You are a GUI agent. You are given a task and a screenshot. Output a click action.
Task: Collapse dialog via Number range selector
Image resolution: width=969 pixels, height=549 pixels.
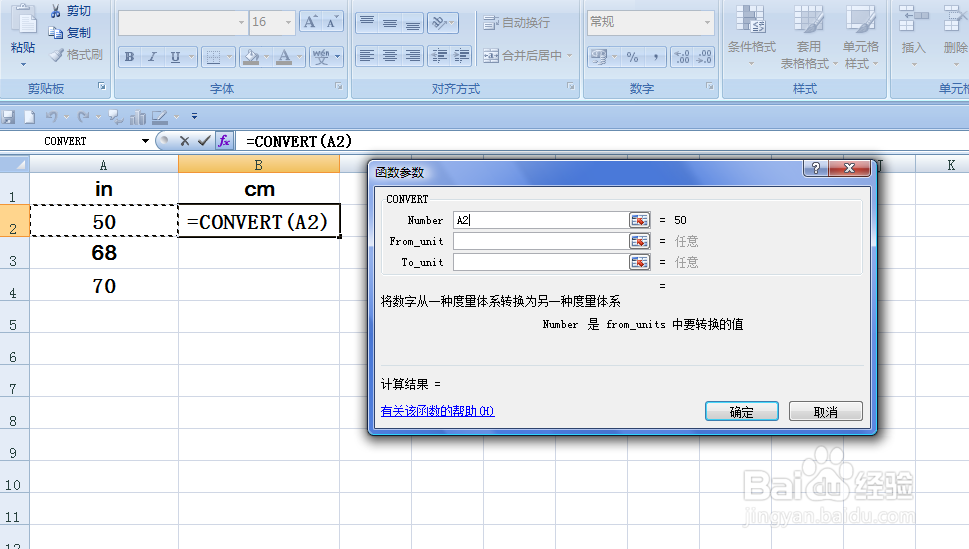[640, 220]
